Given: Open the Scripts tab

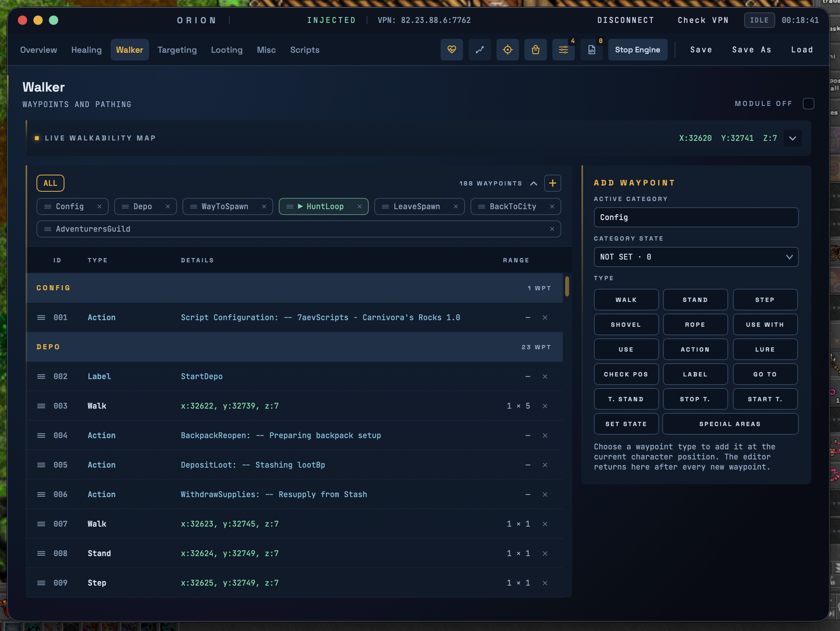Looking at the screenshot, I should point(305,50).
